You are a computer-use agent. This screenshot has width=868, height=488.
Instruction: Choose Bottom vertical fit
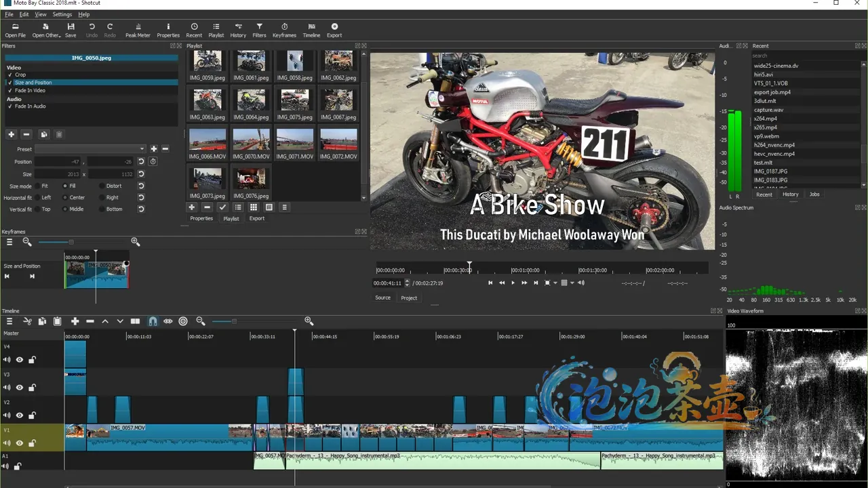(102, 209)
